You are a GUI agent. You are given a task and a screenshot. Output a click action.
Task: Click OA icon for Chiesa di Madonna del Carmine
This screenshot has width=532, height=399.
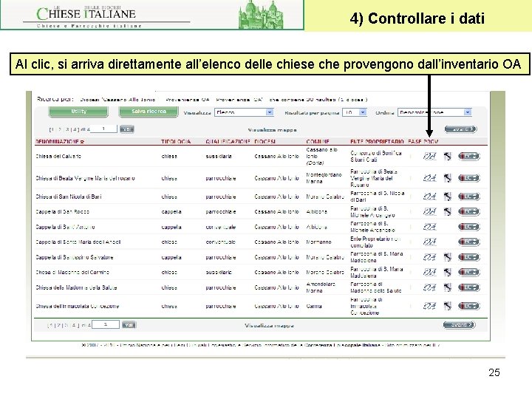(x=429, y=272)
